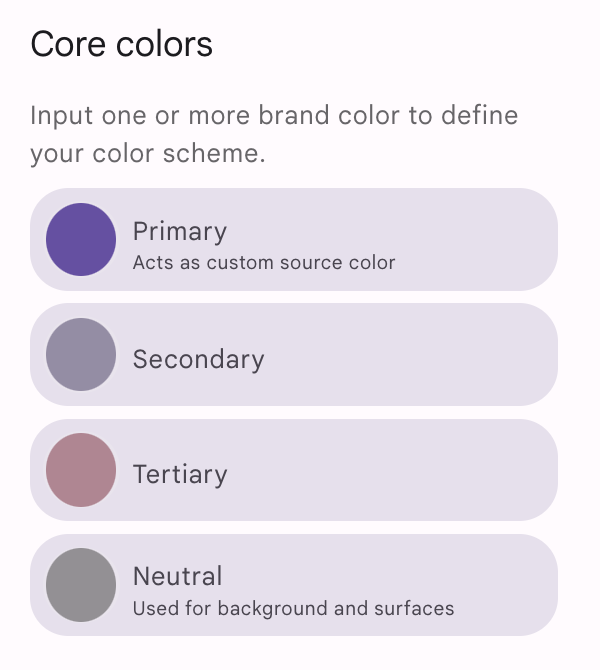The width and height of the screenshot is (600, 670).
Task: Click the 'your color scheme.' text line
Action: tap(147, 155)
